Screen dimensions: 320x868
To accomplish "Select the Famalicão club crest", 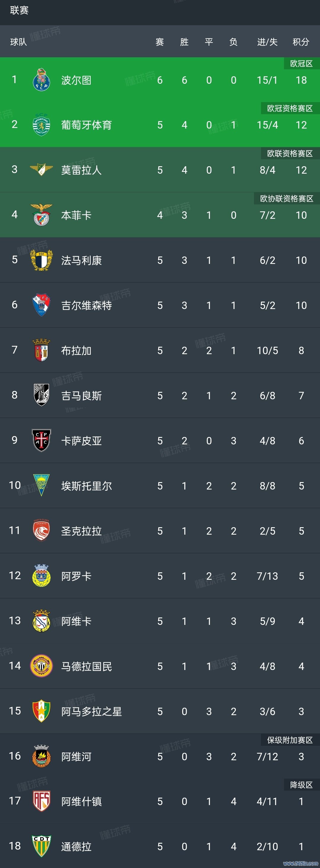I will [41, 260].
